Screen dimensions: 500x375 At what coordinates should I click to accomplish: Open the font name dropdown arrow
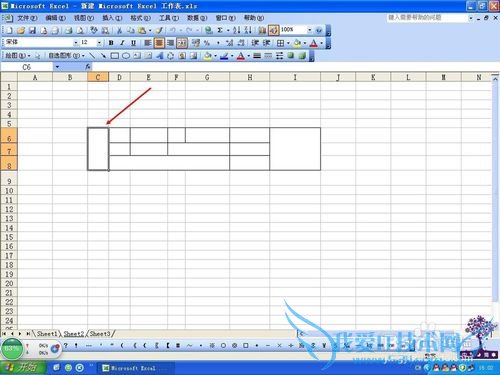(x=76, y=43)
